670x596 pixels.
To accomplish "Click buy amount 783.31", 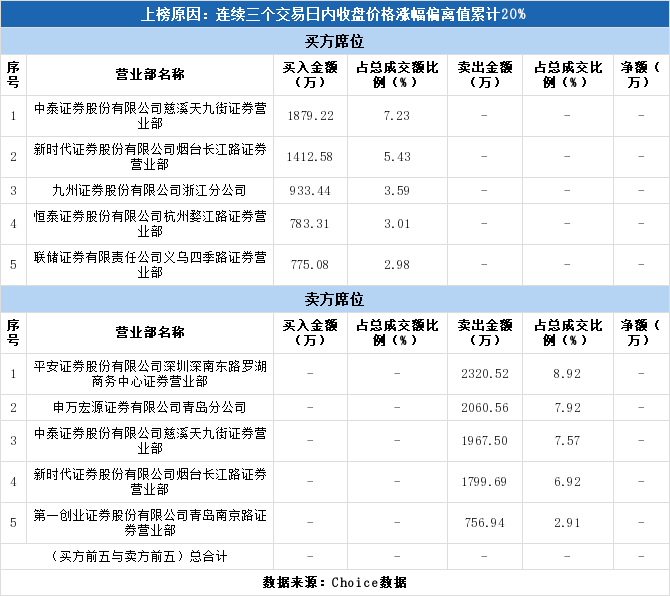I will [310, 224].
